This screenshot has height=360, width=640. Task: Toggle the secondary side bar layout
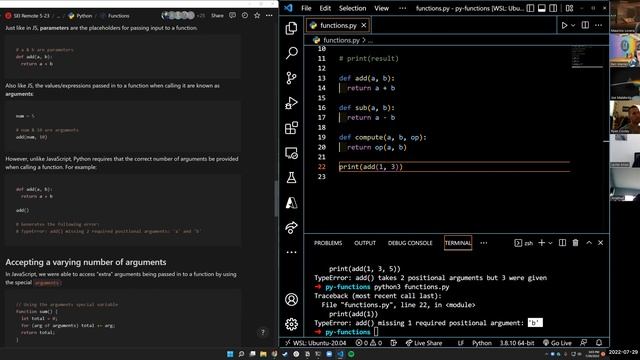click(x=553, y=8)
